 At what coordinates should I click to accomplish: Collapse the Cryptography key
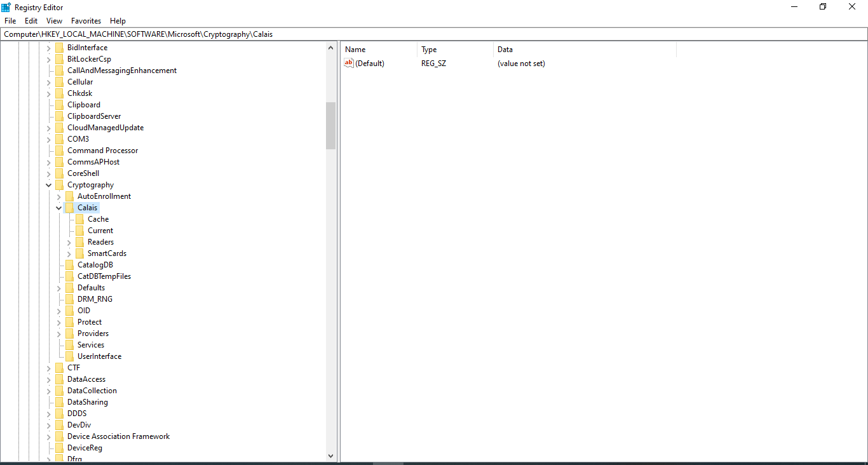click(x=49, y=185)
